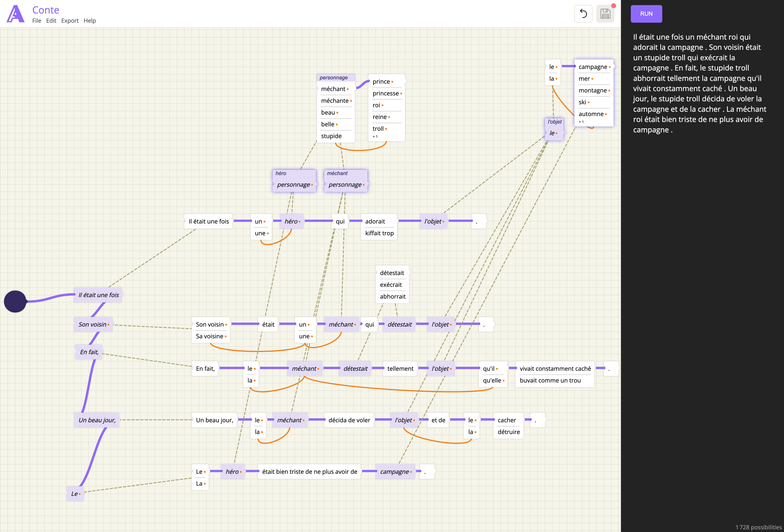Screen dimensions: 784x532
Task: Run the story generator with RUN
Action: [646, 14]
